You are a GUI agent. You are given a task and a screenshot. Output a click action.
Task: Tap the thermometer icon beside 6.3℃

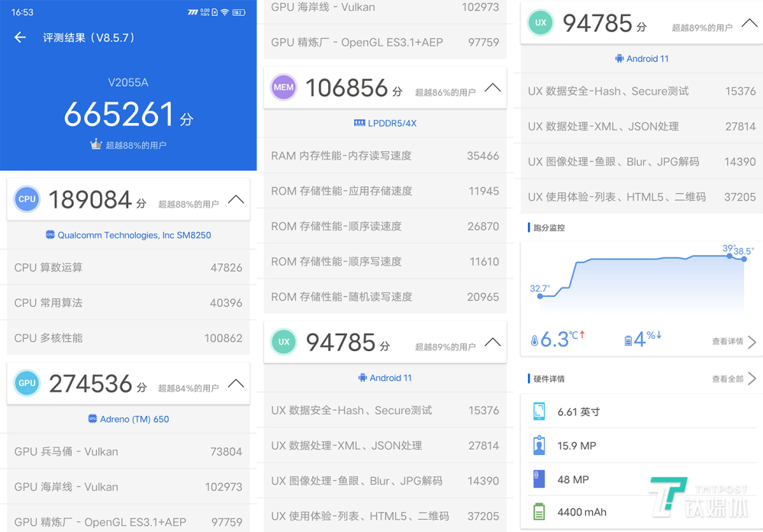(x=534, y=340)
